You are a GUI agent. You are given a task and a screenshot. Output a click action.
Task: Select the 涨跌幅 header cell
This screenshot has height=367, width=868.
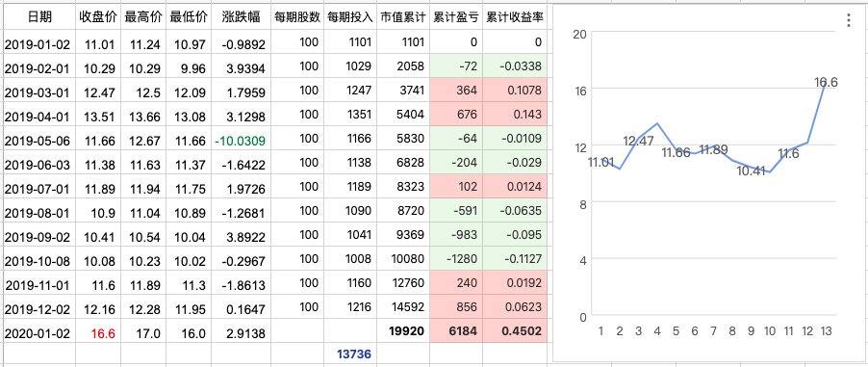pyautogui.click(x=242, y=17)
